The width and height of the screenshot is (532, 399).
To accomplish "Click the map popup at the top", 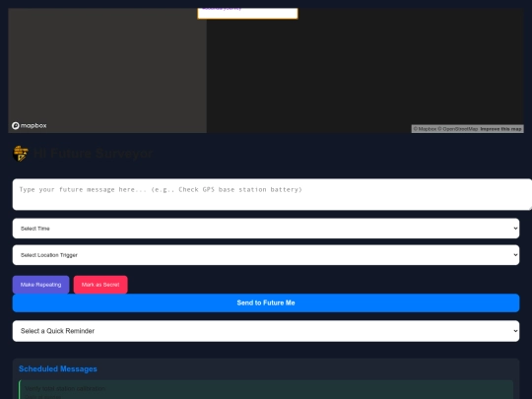I will (x=247, y=13).
